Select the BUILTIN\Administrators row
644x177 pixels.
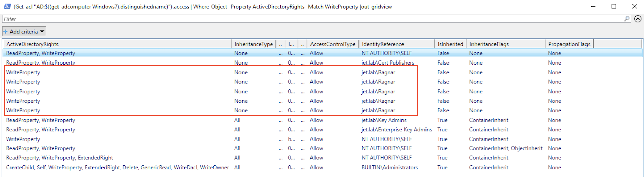tap(322, 167)
